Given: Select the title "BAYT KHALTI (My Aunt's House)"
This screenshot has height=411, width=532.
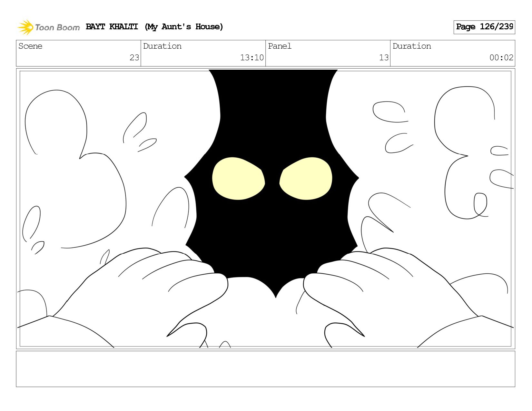Looking at the screenshot, I should click(154, 27).
